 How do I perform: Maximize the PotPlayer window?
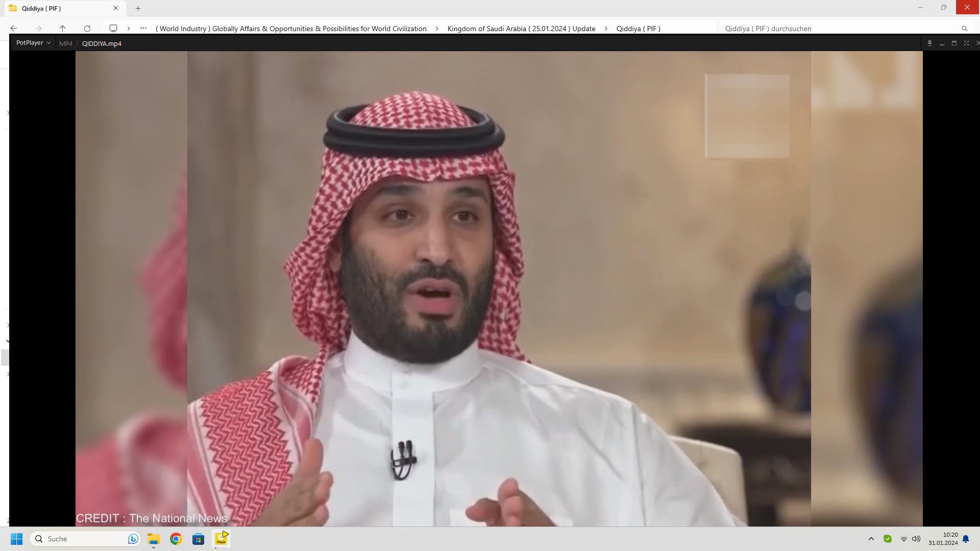pyautogui.click(x=954, y=43)
